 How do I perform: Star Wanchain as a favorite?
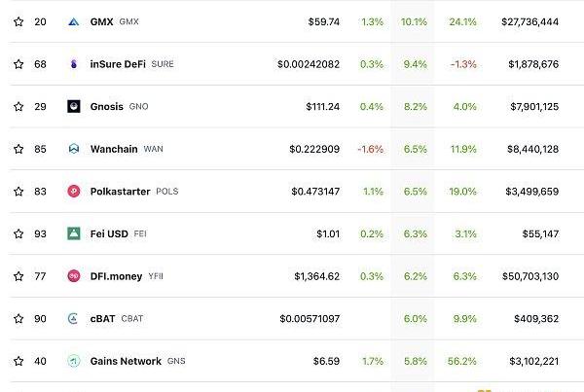point(18,149)
